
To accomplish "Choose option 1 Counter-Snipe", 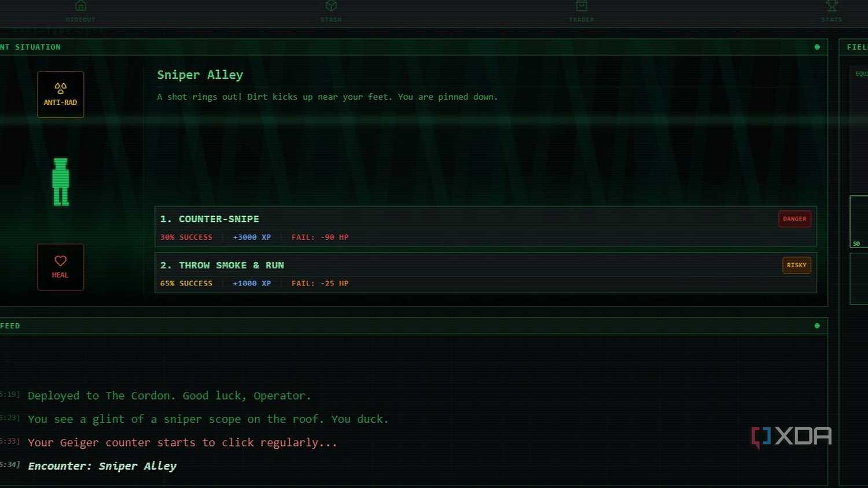I will pos(486,227).
